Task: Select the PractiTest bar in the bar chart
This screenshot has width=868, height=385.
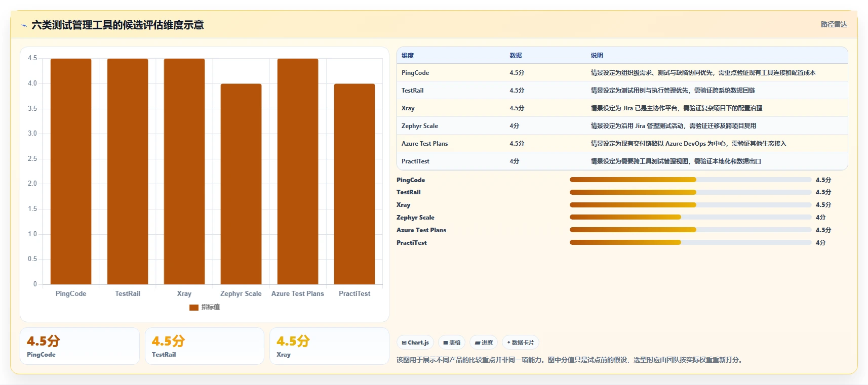Action: (x=354, y=184)
